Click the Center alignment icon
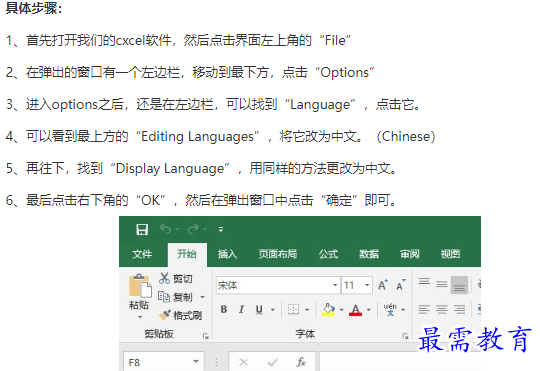This screenshot has width=540, height=371. click(442, 309)
